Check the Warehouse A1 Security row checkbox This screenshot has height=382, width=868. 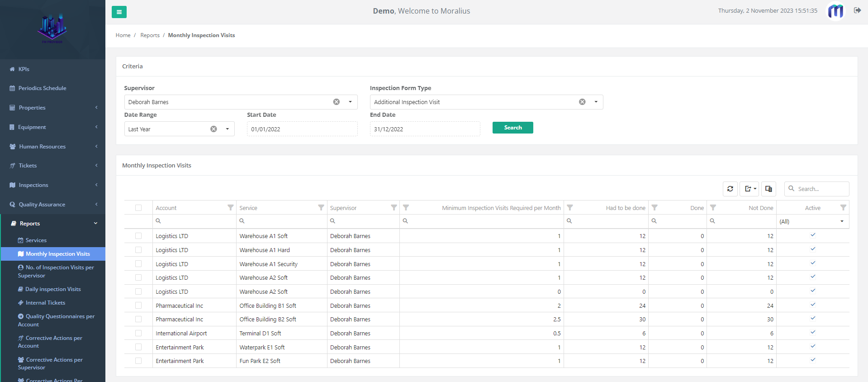tap(138, 264)
